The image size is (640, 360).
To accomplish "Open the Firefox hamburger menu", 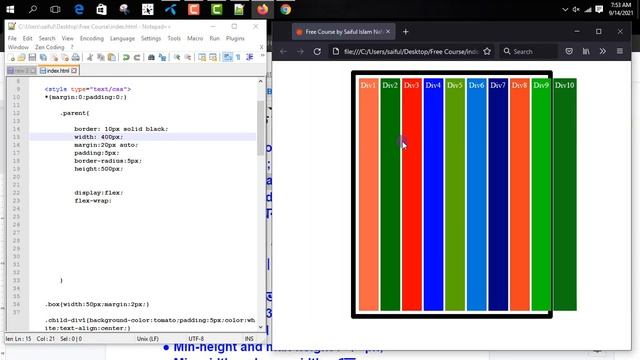I will 620,51.
